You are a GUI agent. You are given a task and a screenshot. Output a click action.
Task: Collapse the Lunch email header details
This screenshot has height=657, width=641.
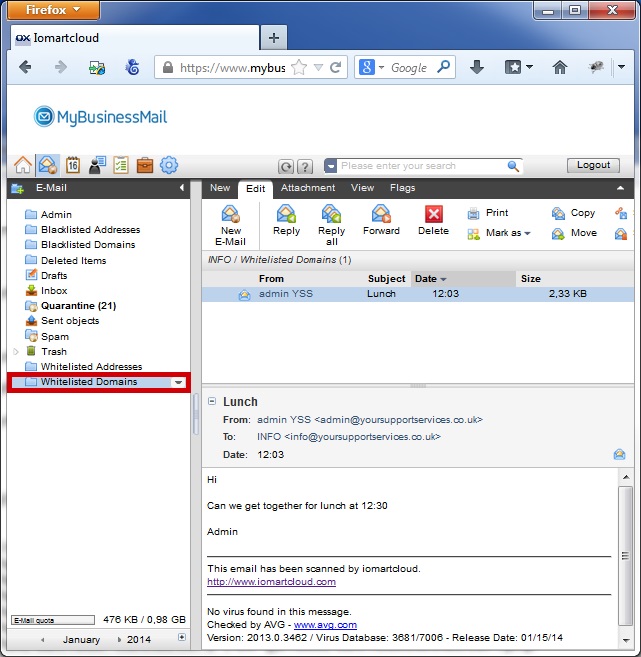point(212,402)
